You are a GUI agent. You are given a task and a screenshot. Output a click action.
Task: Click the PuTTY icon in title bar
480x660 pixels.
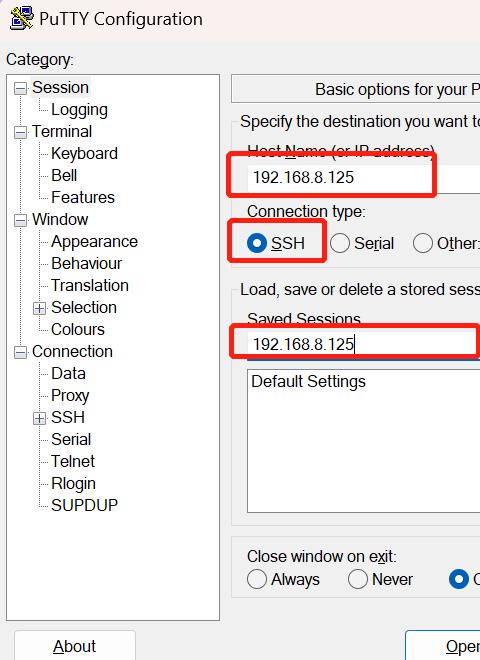pos(21,19)
